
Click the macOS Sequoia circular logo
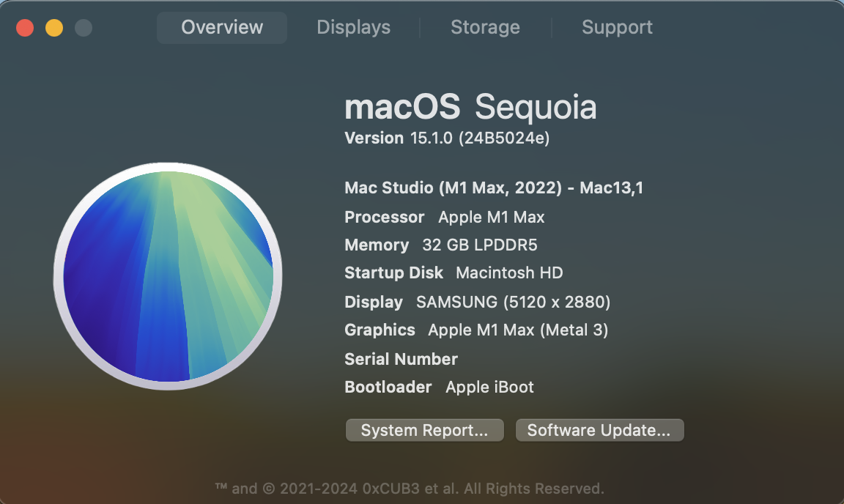(x=168, y=276)
